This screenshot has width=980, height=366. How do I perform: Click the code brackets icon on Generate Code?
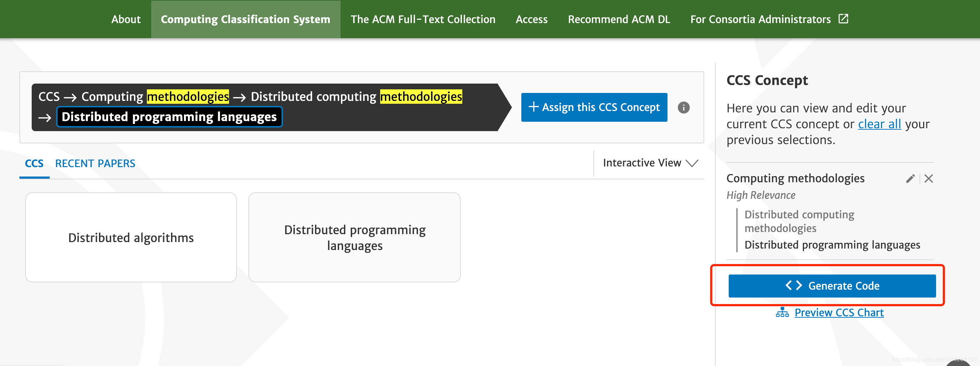pos(794,286)
